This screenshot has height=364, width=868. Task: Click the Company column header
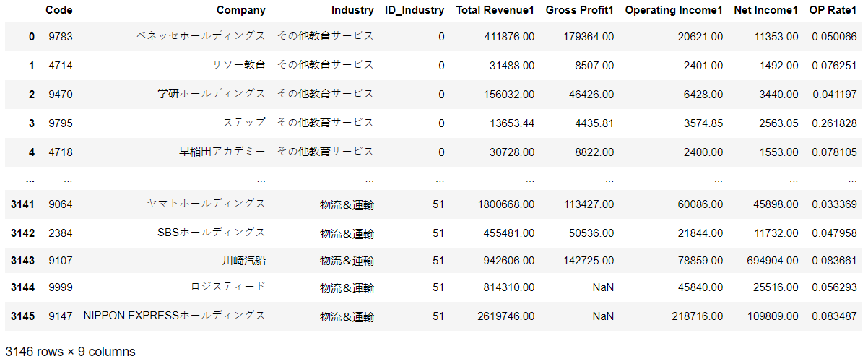pos(241,10)
